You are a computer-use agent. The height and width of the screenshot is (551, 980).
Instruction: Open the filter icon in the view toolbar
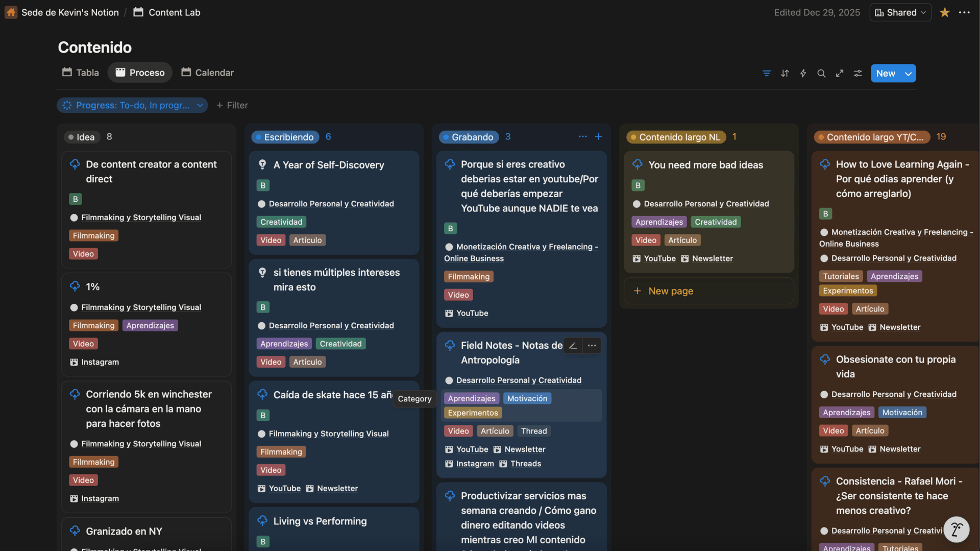point(766,74)
